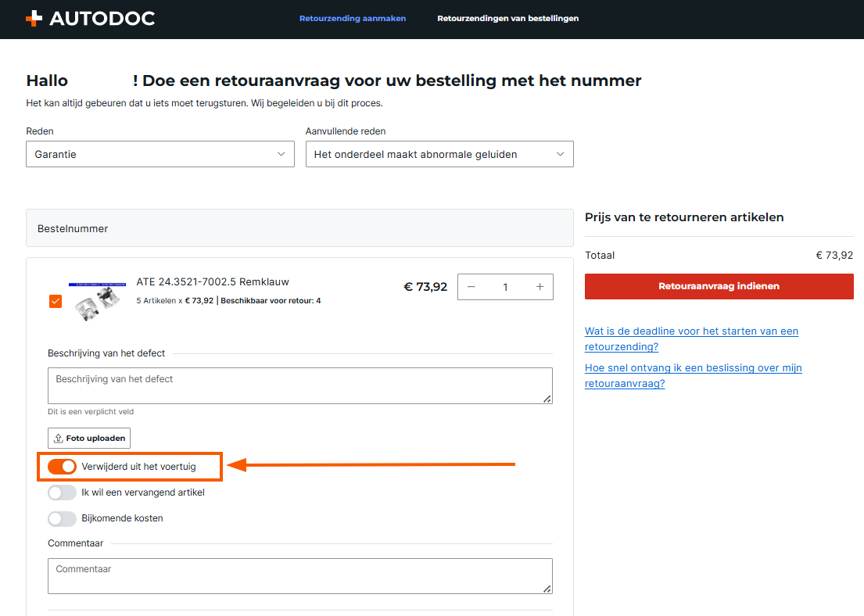
Task: Open the Reden dropdown showing Garantie
Action: point(160,154)
